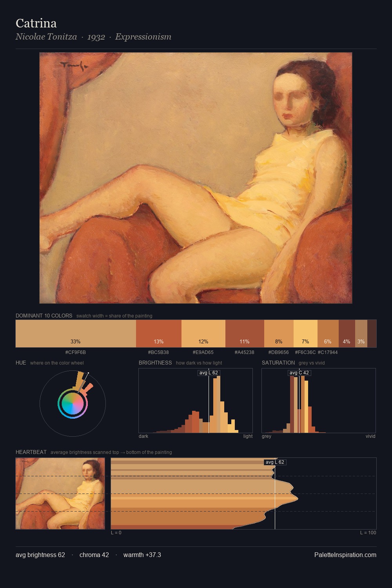Image resolution: width=392 pixels, height=588 pixels.
Task: Click the 'avg L 62' heartbeat chart marker
Action: pos(275,462)
